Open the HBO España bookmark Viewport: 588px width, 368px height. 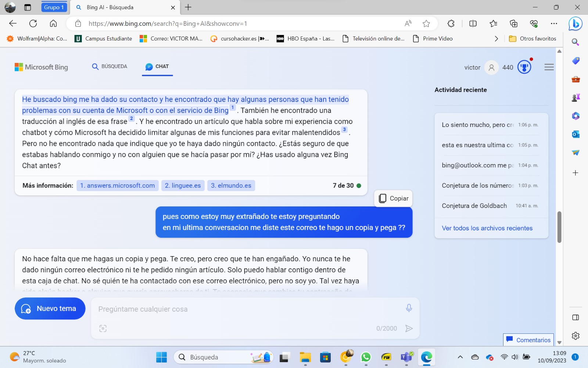pos(306,39)
